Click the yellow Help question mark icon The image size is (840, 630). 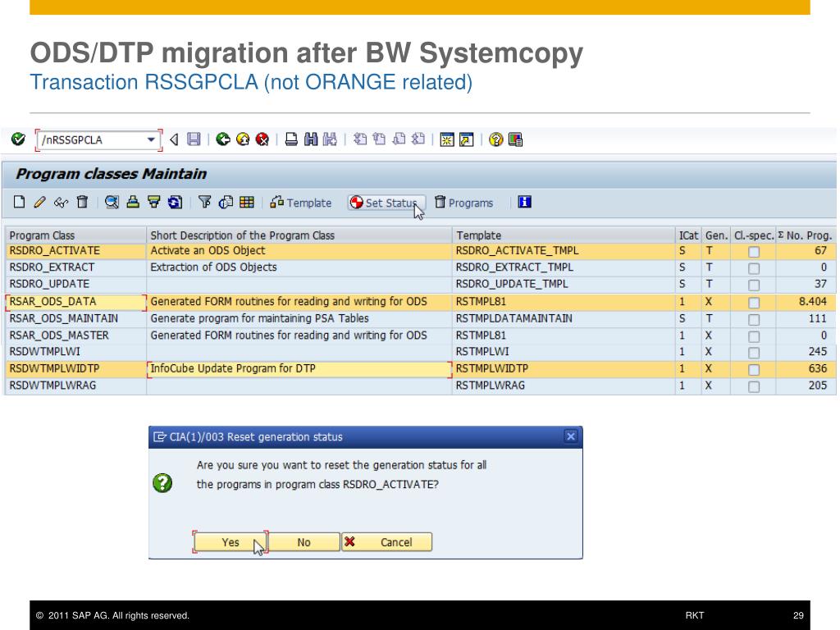click(x=496, y=139)
